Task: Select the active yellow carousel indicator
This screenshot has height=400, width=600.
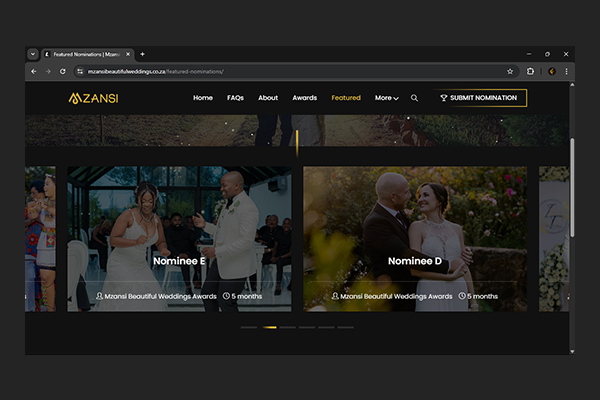Action: point(269,328)
